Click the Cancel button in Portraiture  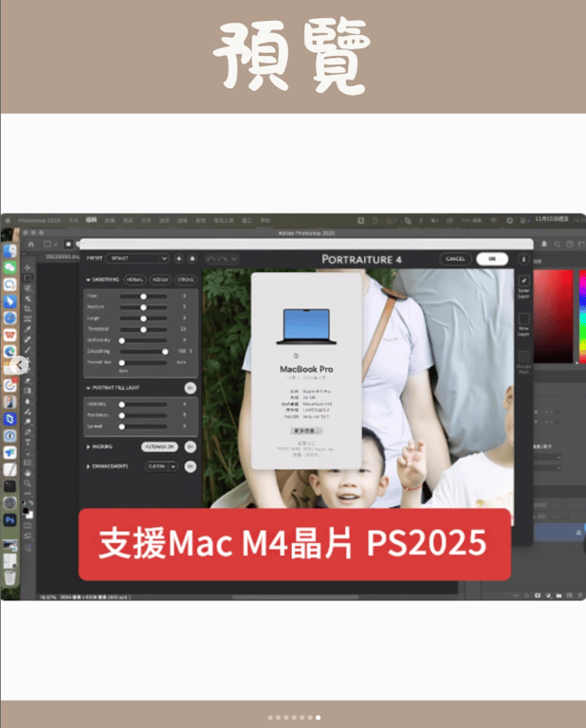455,259
